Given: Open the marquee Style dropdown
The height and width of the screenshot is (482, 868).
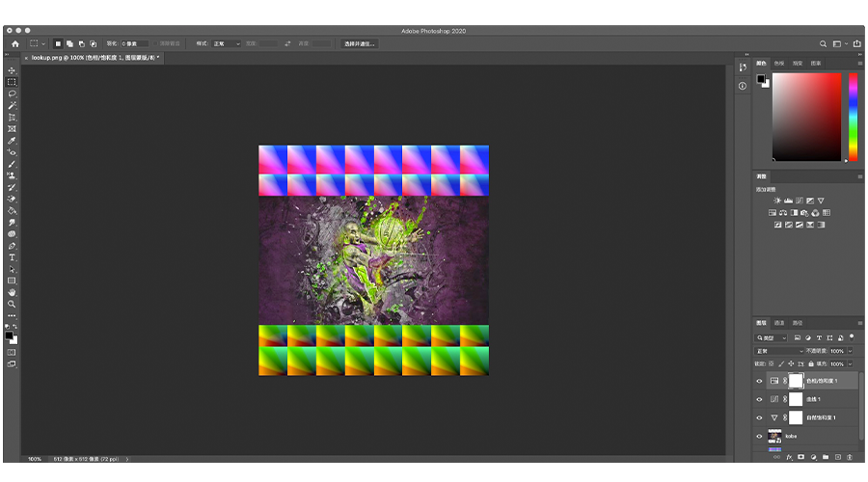Looking at the screenshot, I should pyautogui.click(x=227, y=43).
